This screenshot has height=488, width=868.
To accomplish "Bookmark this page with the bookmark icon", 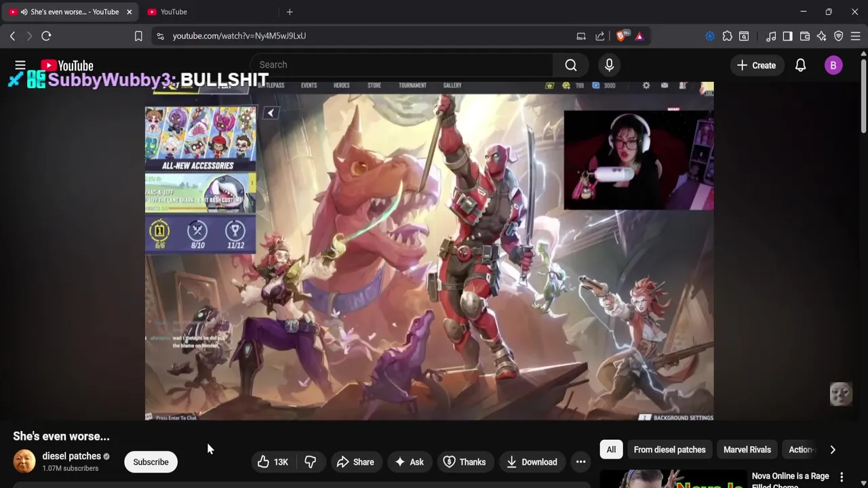I will [x=138, y=36].
